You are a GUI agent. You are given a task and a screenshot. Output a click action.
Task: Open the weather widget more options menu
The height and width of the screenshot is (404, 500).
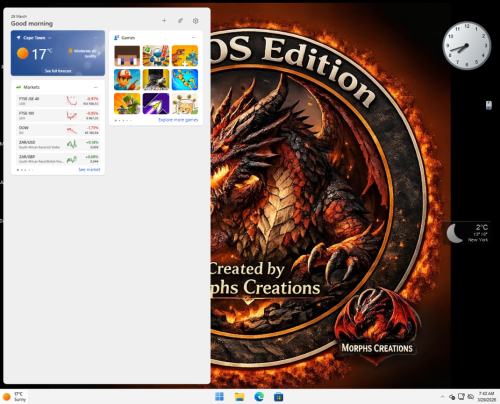tap(96, 38)
